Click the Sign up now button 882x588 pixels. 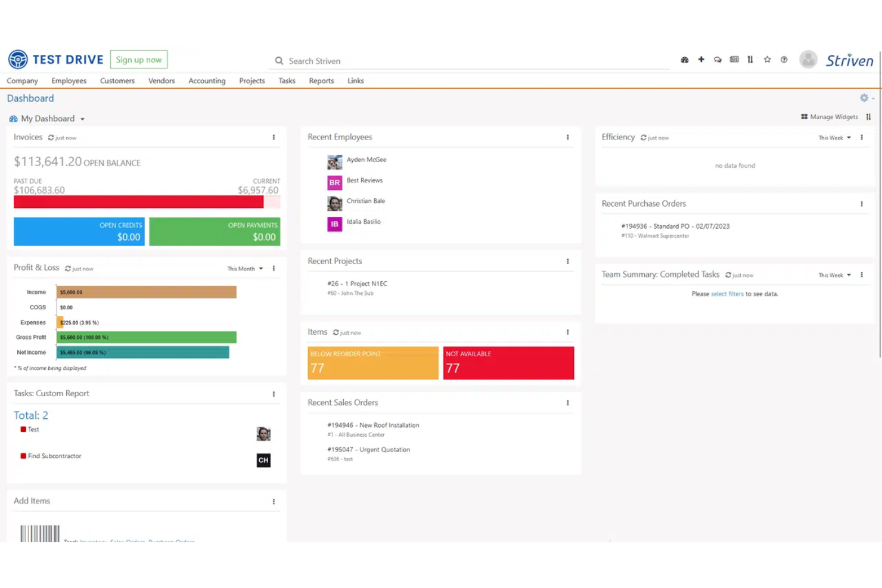tap(139, 59)
